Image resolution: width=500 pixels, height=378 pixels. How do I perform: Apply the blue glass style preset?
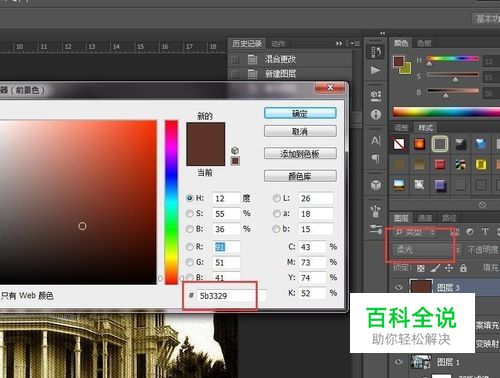[x=481, y=144]
